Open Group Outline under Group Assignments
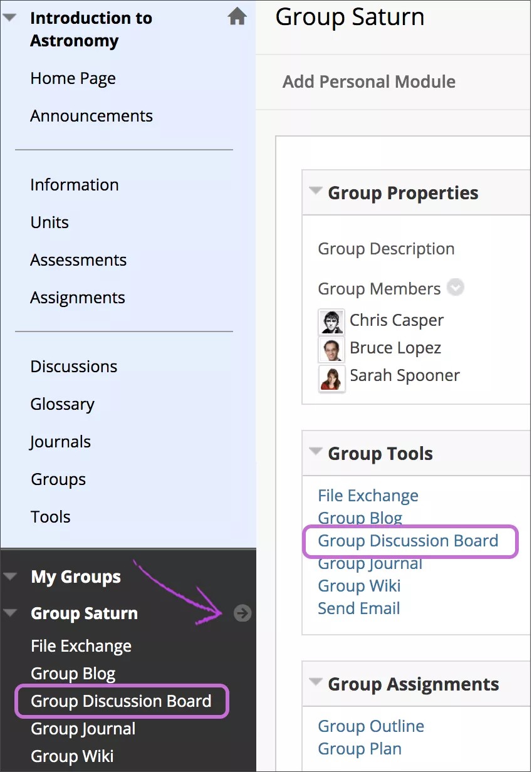 [x=371, y=726]
